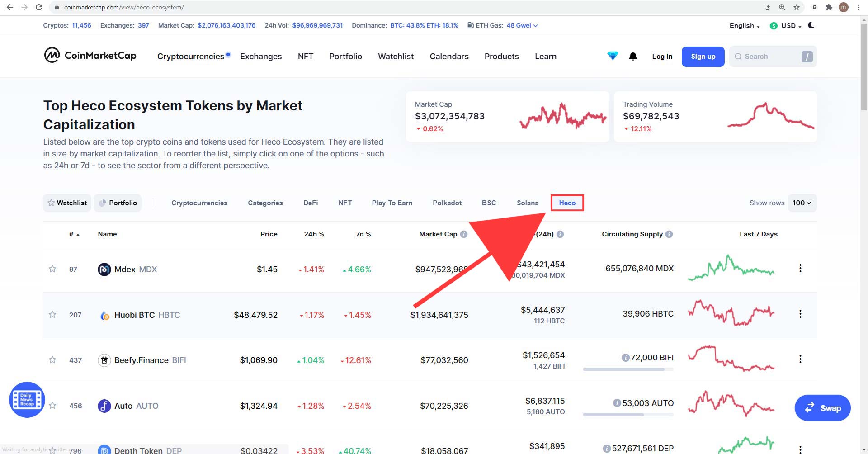Select the BSC category tab
The width and height of the screenshot is (868, 454).
coord(489,203)
